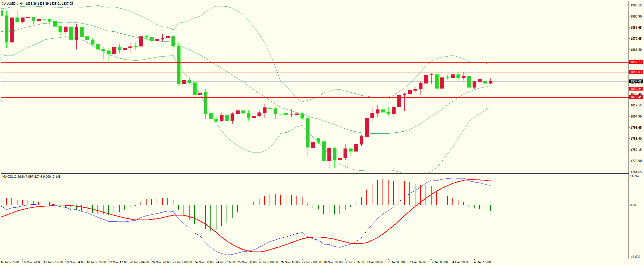Image resolution: width=644 pixels, height=266 pixels.
Task: Select the 1 Dec 08:00 time label
Action: tap(375, 262)
